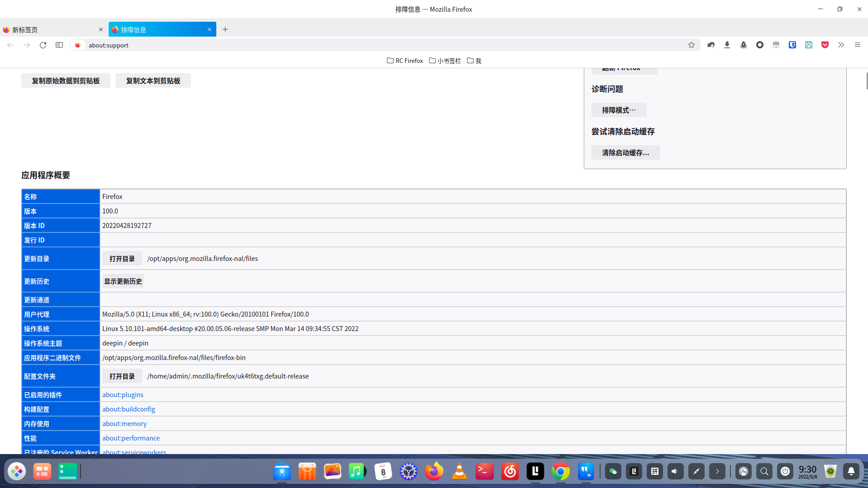868x488 pixels.
Task: Click the Firefox dock icon
Action: (434, 471)
